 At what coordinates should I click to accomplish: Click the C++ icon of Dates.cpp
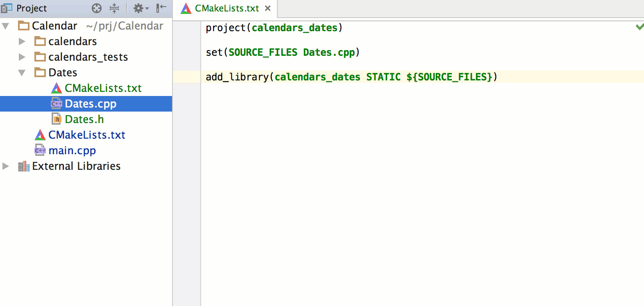point(57,103)
